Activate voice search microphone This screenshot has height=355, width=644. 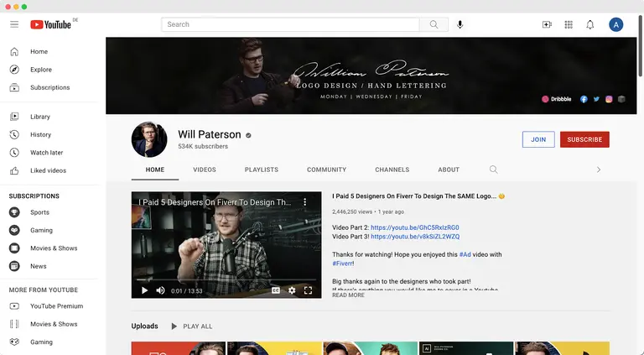460,24
